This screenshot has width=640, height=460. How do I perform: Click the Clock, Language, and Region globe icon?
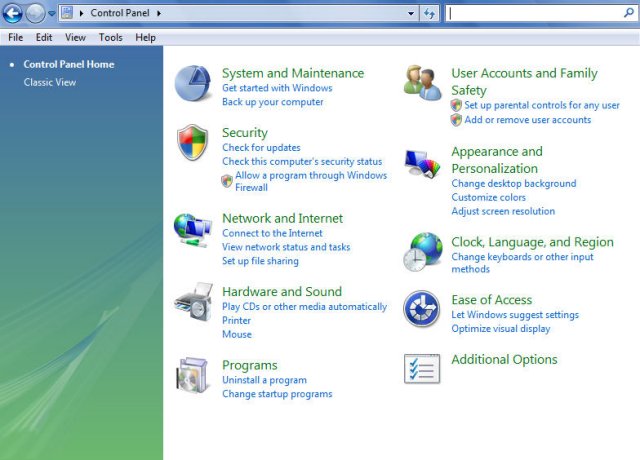click(422, 252)
